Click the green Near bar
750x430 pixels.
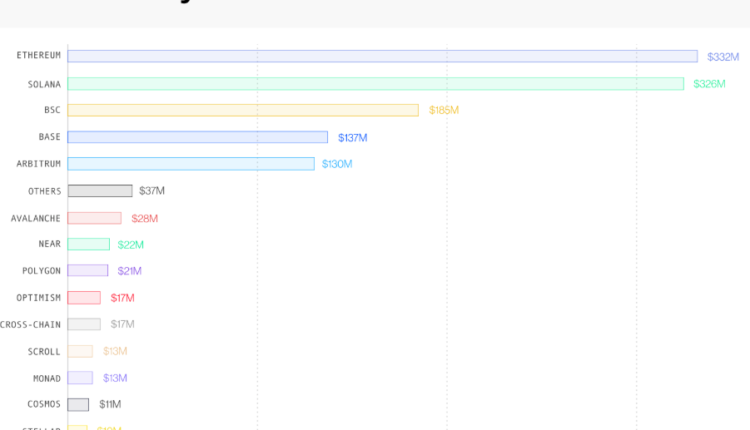88,244
